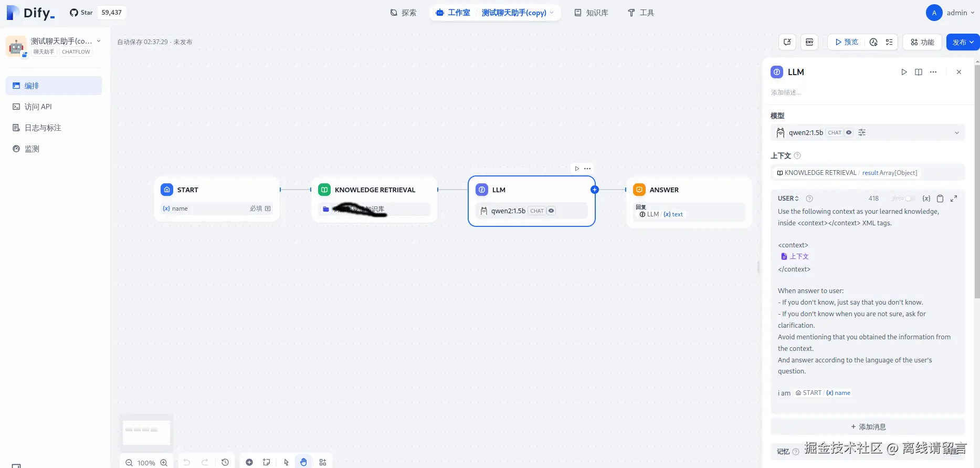Open the 日志与标注 logs sidebar item
The width and height of the screenshot is (980, 468).
point(54,128)
